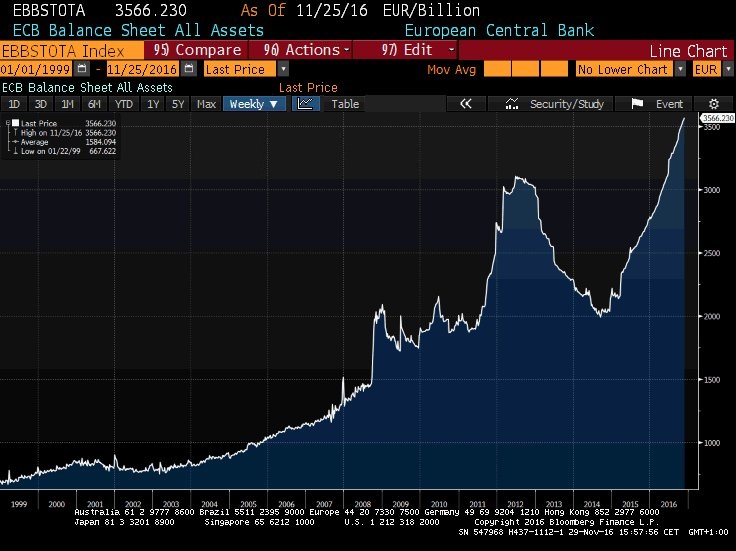Click the EUR currency field
The height and width of the screenshot is (551, 736).
pos(707,69)
